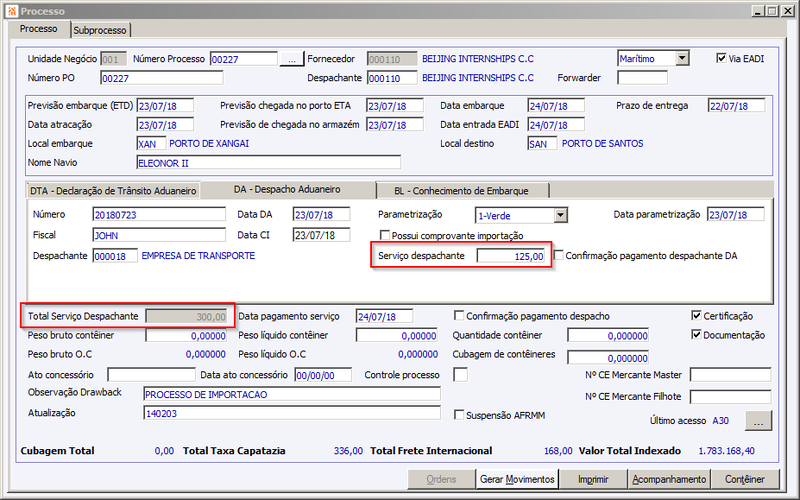
Task: Click the Processo window title icon
Action: click(x=12, y=11)
